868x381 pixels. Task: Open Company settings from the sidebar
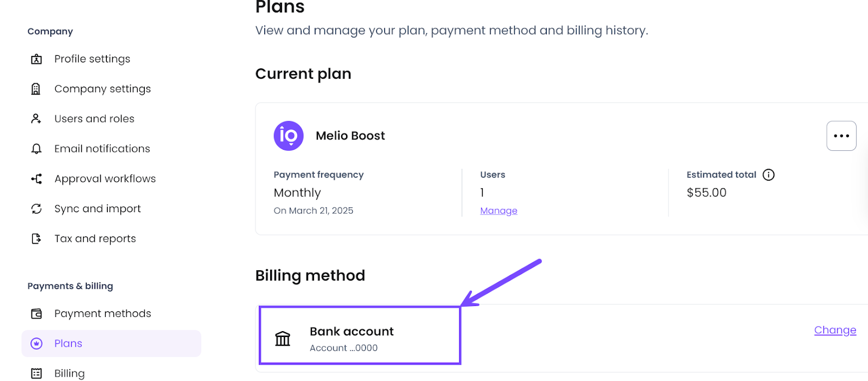(103, 89)
